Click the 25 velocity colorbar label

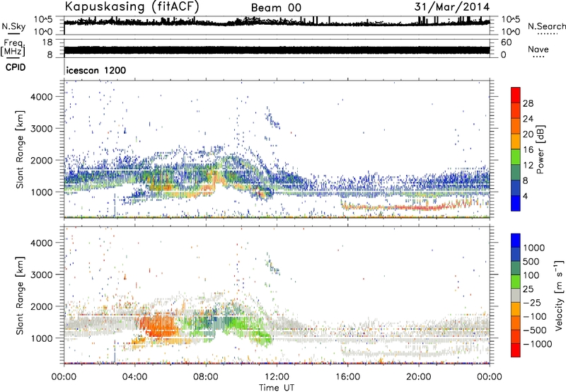tap(528, 289)
